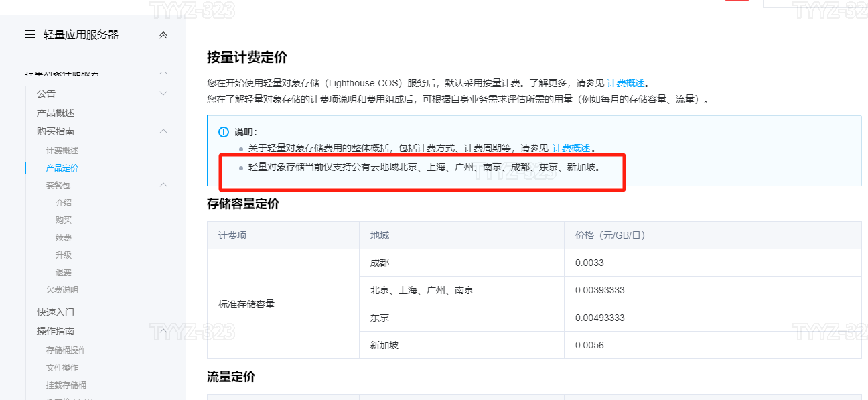Click 计费概述 link inside the 说明 note
The height and width of the screenshot is (400, 868).
pyautogui.click(x=571, y=148)
